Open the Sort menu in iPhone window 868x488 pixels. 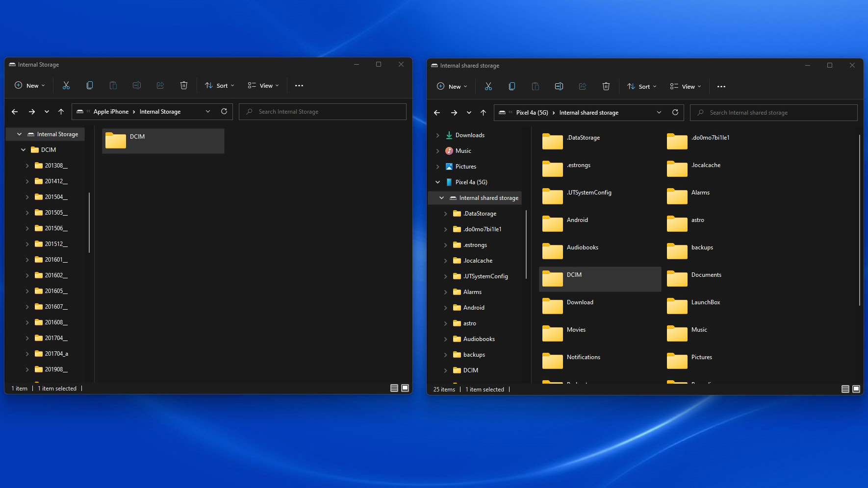pyautogui.click(x=219, y=85)
